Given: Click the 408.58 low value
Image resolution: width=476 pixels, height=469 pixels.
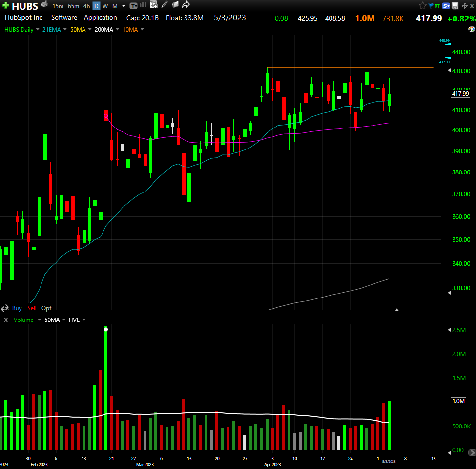Looking at the screenshot, I should click(335, 18).
